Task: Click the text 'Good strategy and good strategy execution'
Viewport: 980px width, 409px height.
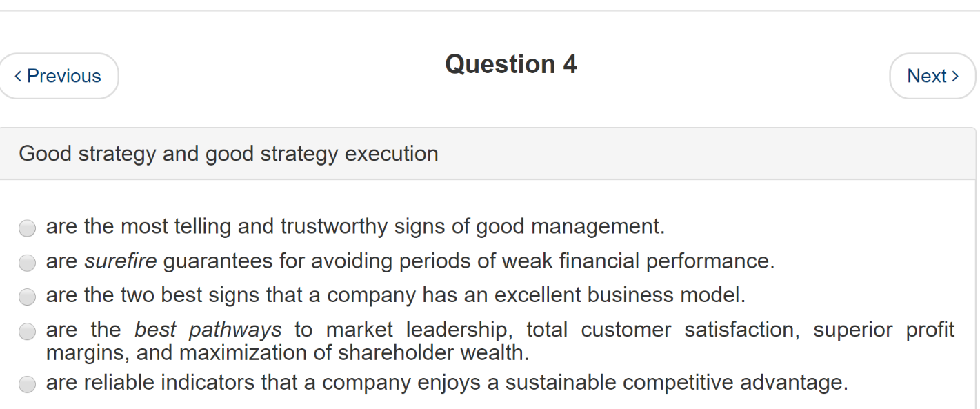Action: [x=228, y=154]
